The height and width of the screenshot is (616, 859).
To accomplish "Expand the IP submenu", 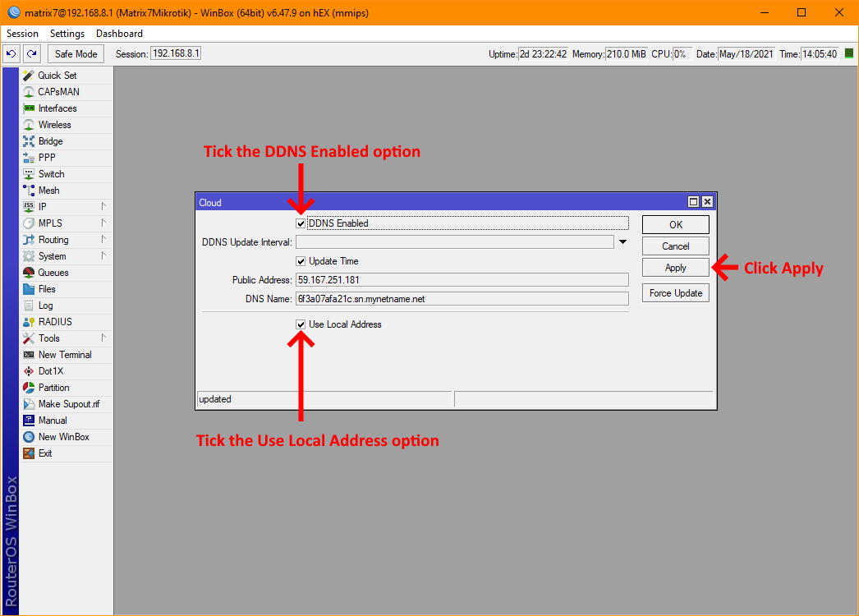I will (103, 207).
